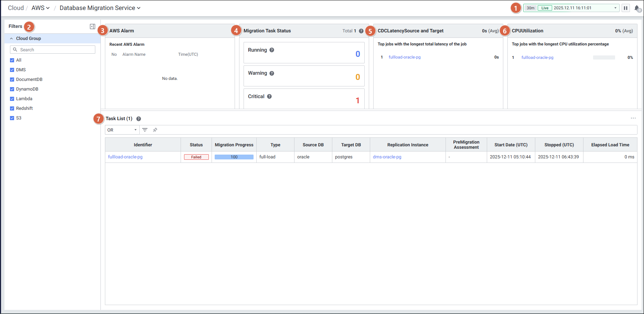Open fullload-oracle-pg task in Task List
Viewport: 644px width, 314px height.
coord(125,157)
